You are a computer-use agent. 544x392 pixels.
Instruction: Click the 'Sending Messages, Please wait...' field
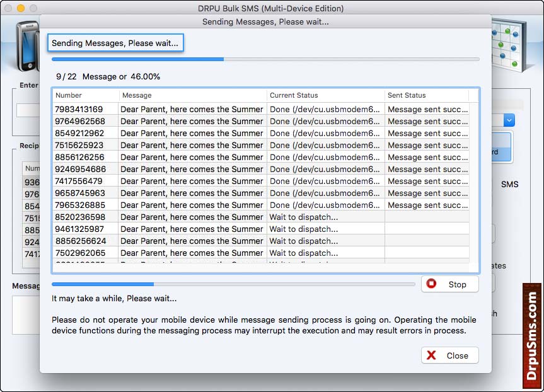click(x=115, y=43)
